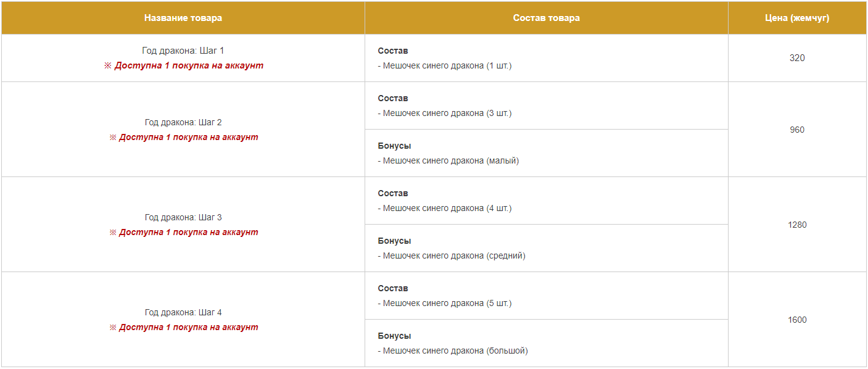Screen dimensions: 868x369
Task: Click 'Мешочек синего дракона (5 шт.)' item
Action: [445, 303]
